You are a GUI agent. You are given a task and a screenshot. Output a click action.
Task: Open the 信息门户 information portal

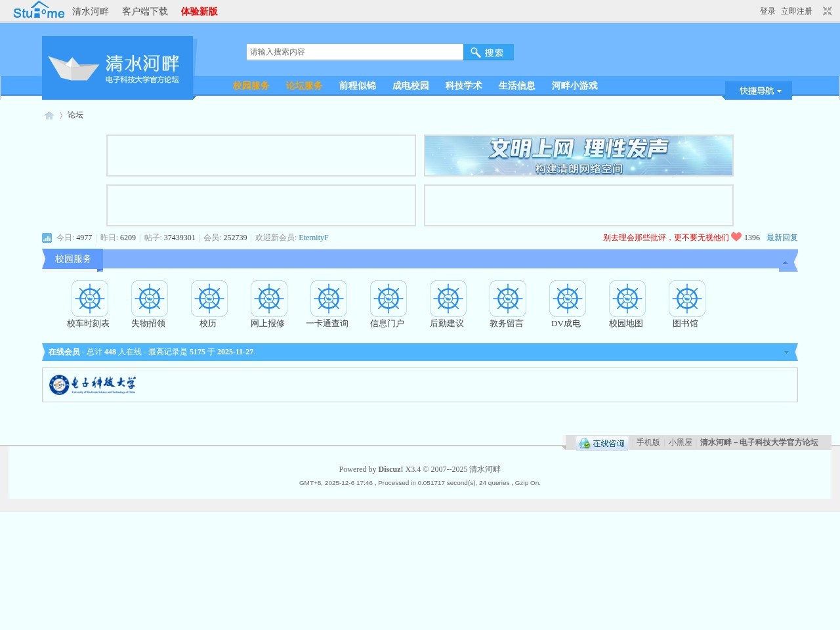387,303
